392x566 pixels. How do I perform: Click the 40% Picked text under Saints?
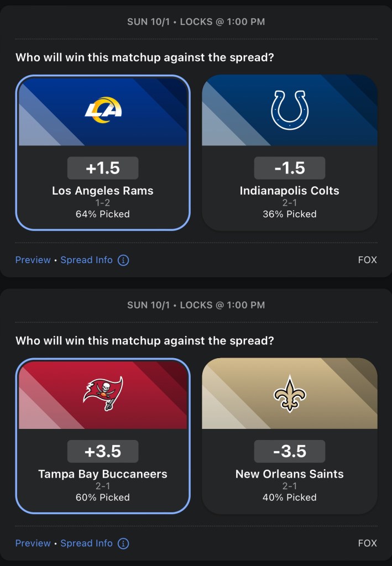pos(290,497)
